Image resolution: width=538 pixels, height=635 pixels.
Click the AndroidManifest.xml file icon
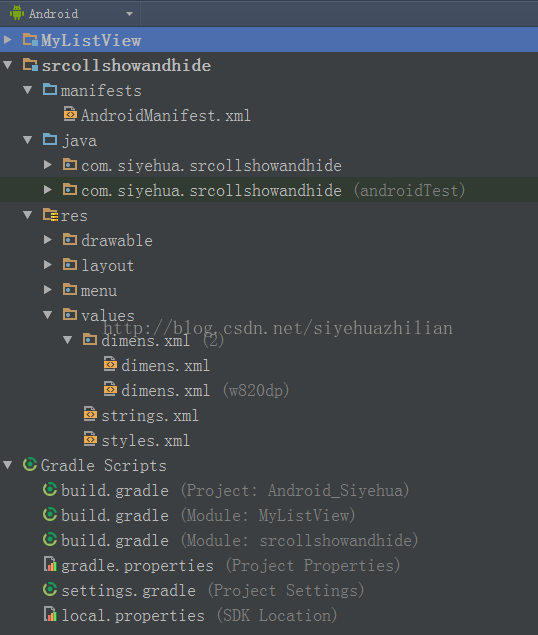pos(70,114)
